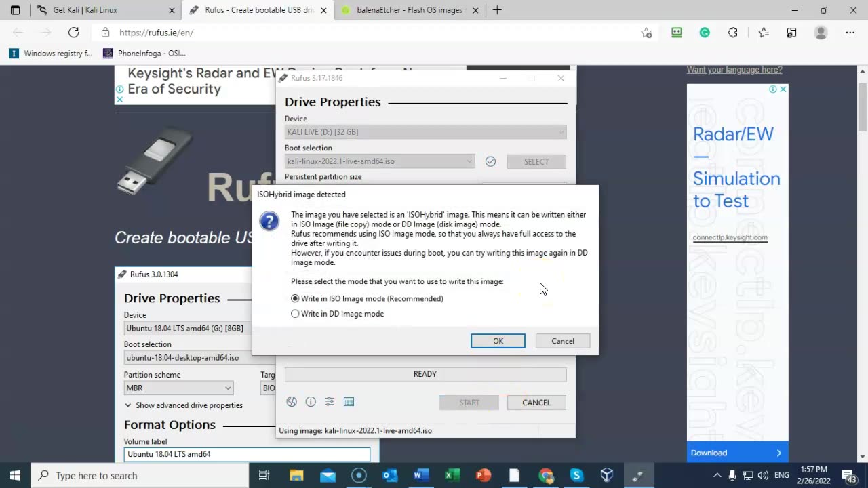Open the Internet Explorer mode icon
The width and height of the screenshot is (868, 488).
click(x=791, y=33)
